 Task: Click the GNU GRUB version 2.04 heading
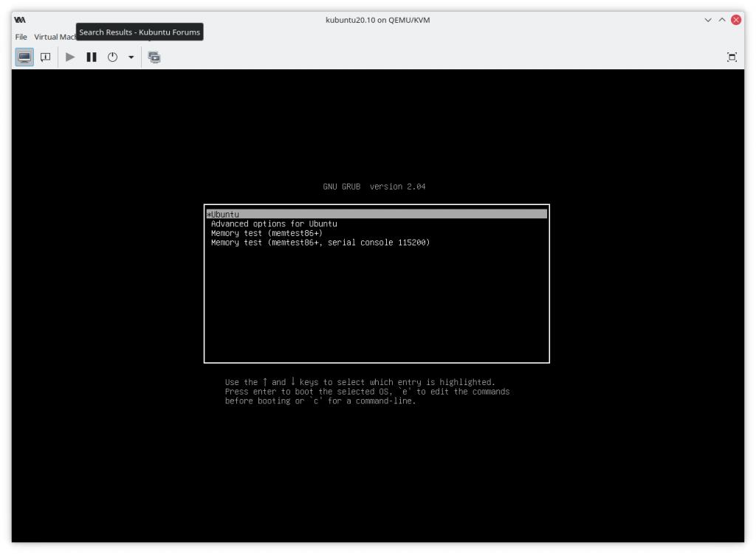374,187
